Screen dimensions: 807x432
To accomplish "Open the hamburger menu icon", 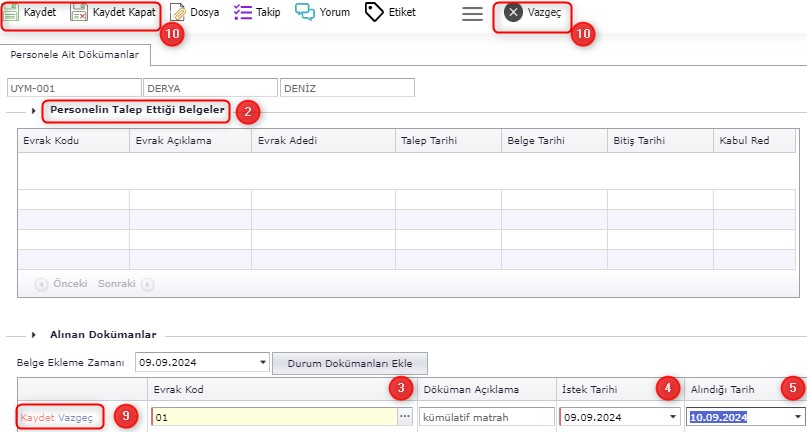I will 472,14.
